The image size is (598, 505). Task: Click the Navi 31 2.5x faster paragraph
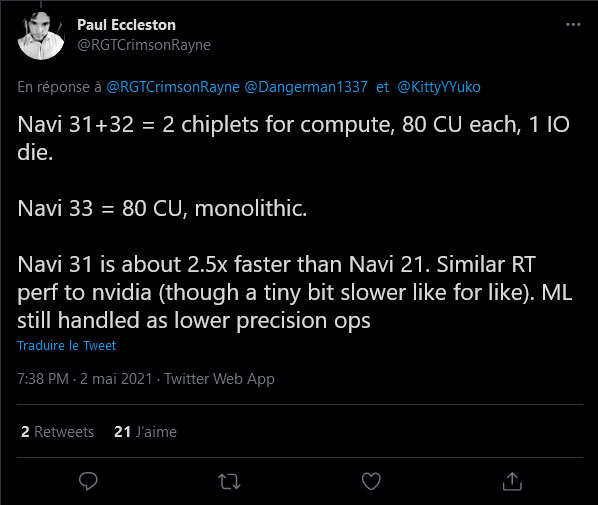(295, 292)
